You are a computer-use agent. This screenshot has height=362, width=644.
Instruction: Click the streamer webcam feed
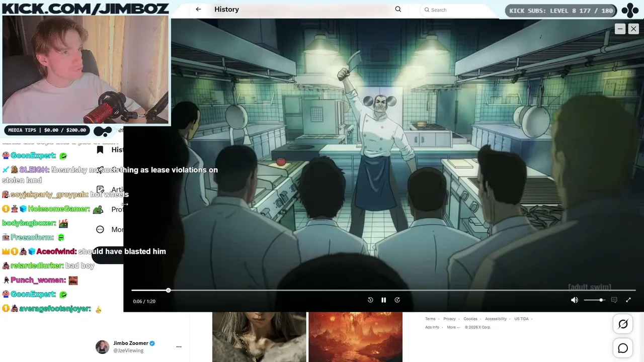85,70
